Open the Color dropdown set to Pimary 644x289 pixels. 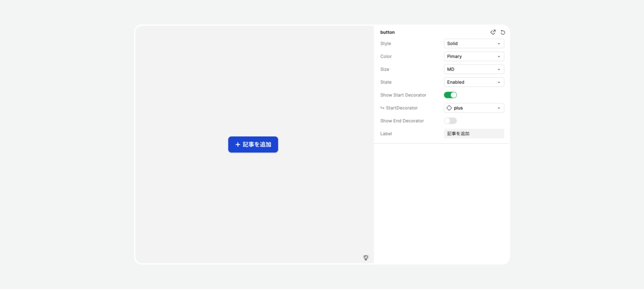[x=474, y=56]
